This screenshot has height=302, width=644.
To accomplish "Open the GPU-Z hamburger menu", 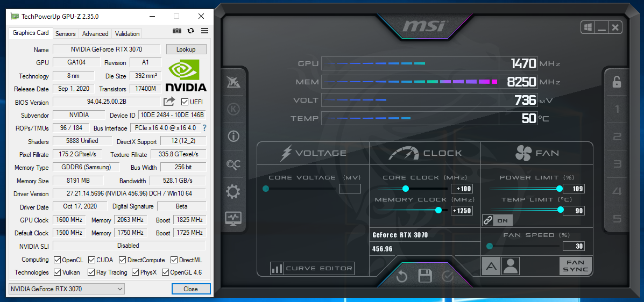I will click(x=204, y=31).
